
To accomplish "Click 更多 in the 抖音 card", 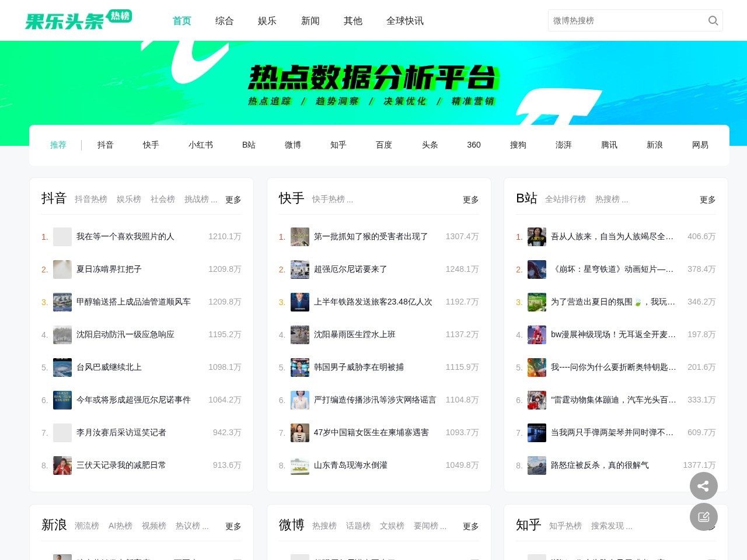I will [233, 199].
